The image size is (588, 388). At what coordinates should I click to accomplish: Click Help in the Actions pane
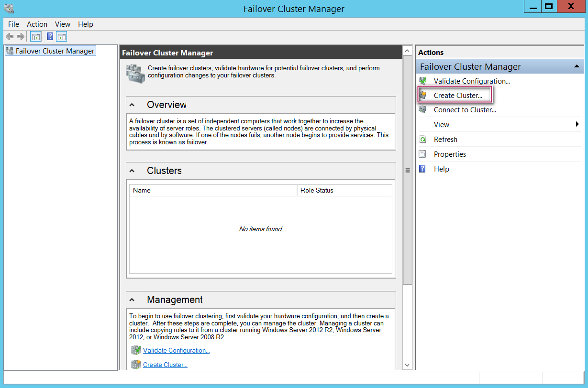coord(441,169)
